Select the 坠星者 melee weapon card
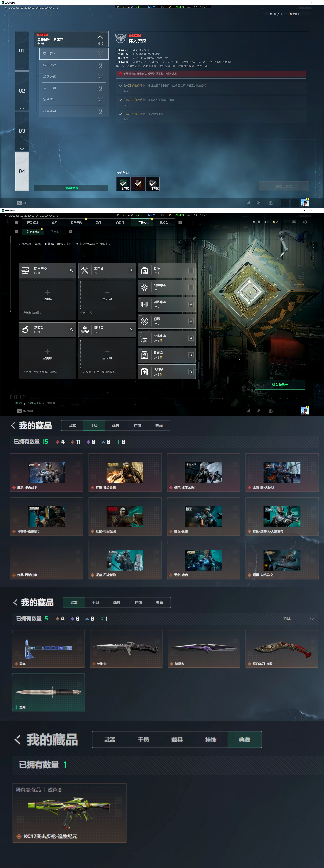This screenshot has width=324, height=868. coord(204,649)
